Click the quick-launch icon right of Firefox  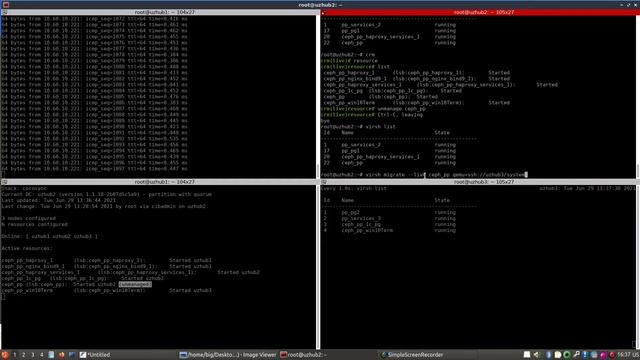pos(72,355)
